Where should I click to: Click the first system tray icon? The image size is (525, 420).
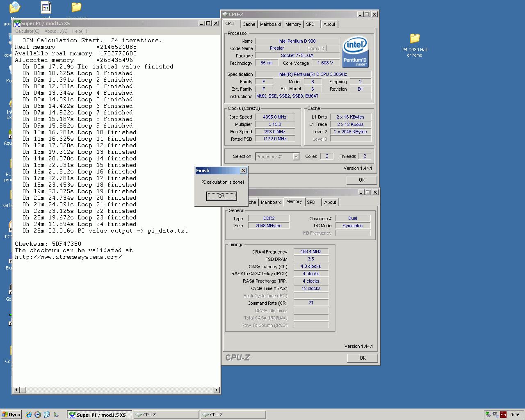click(x=488, y=415)
